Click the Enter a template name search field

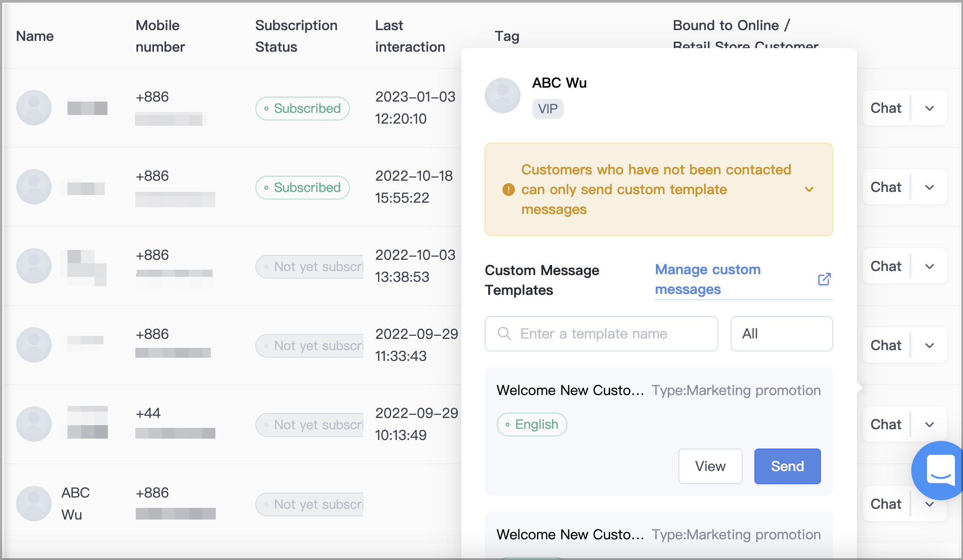602,333
